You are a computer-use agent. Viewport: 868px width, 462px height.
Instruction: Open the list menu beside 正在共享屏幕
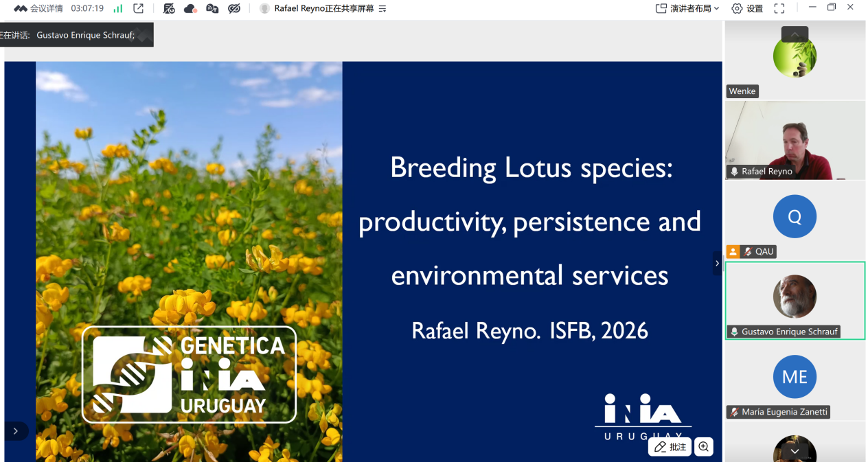[x=382, y=9]
